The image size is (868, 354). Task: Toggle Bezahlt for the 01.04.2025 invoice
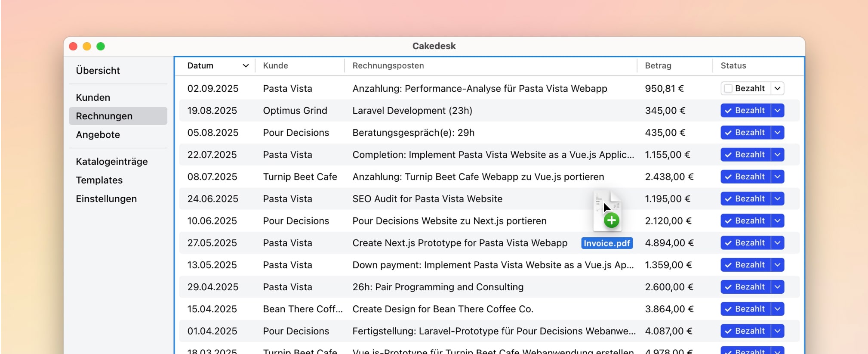point(745,331)
